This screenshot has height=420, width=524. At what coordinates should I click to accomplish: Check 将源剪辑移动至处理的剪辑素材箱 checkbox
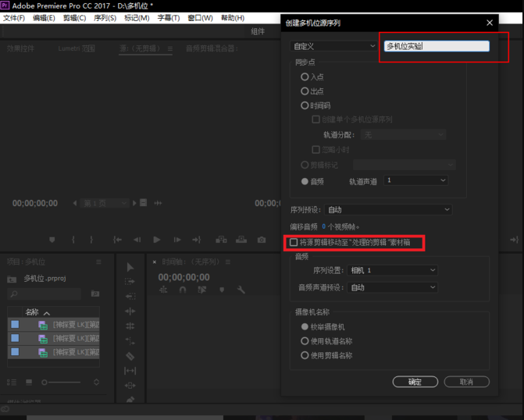click(294, 242)
